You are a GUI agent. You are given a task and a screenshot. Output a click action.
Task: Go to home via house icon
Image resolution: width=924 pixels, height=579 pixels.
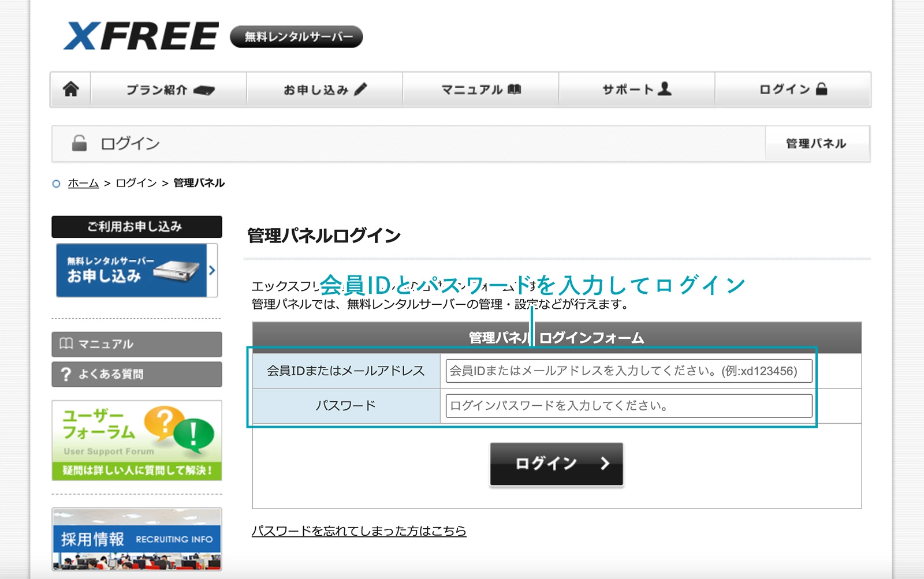pyautogui.click(x=71, y=89)
